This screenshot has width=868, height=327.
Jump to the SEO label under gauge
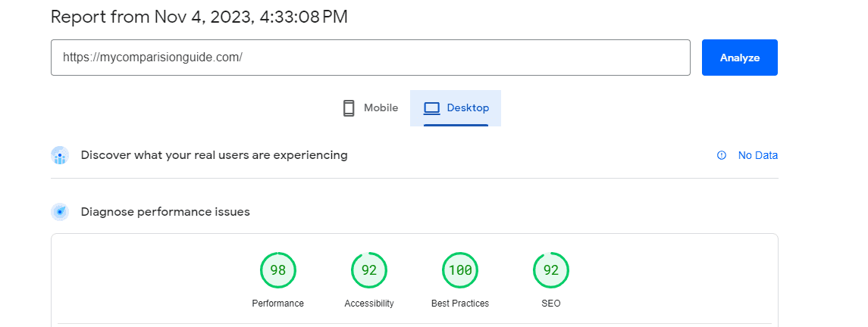(551, 304)
